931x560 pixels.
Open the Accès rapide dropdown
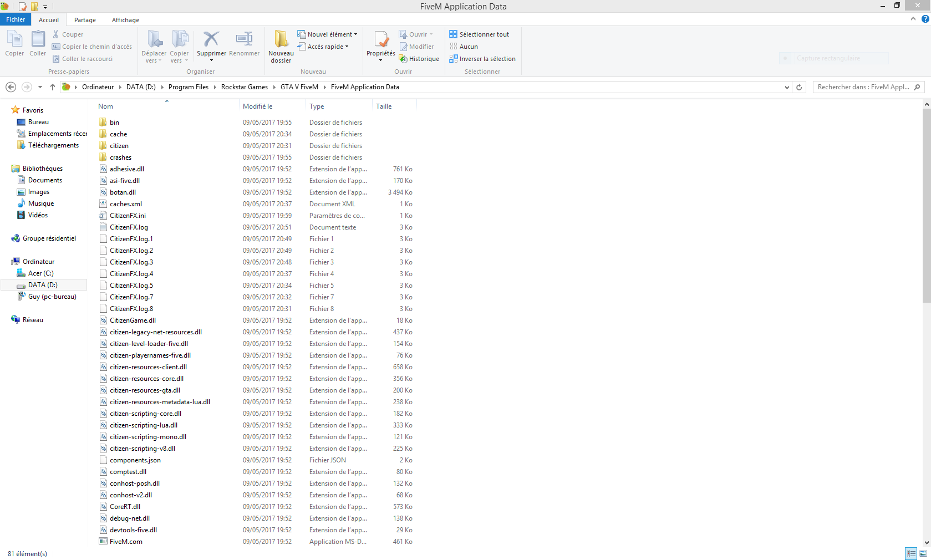(x=323, y=47)
